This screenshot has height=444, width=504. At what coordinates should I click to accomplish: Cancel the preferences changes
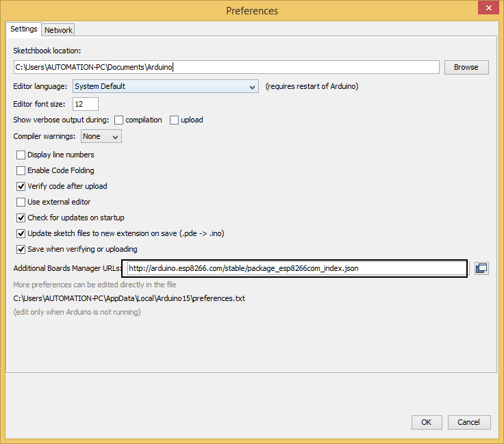pyautogui.click(x=469, y=422)
